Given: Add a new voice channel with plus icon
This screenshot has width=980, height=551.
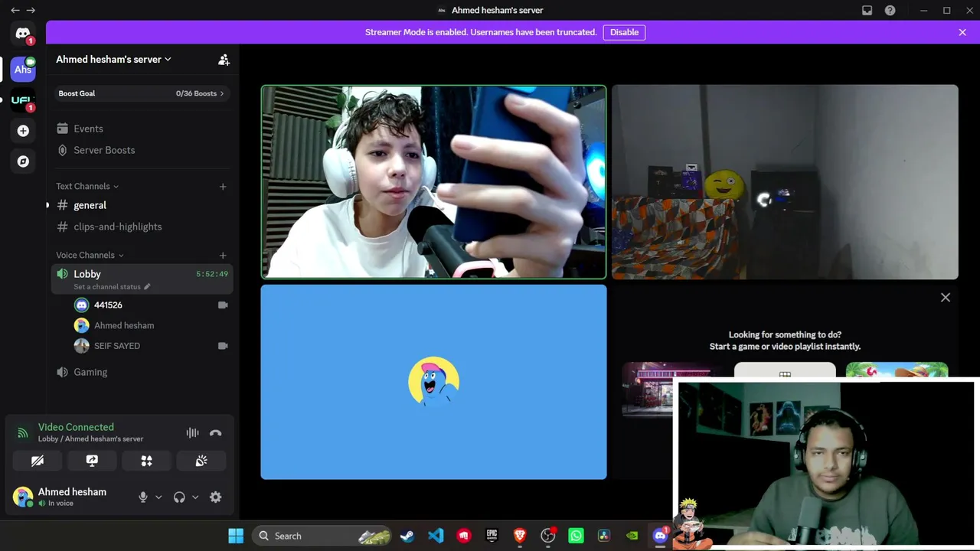Looking at the screenshot, I should click(x=223, y=256).
